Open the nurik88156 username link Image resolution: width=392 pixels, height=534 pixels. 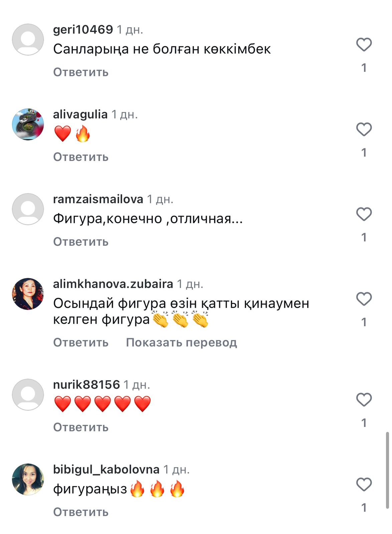tap(86, 384)
